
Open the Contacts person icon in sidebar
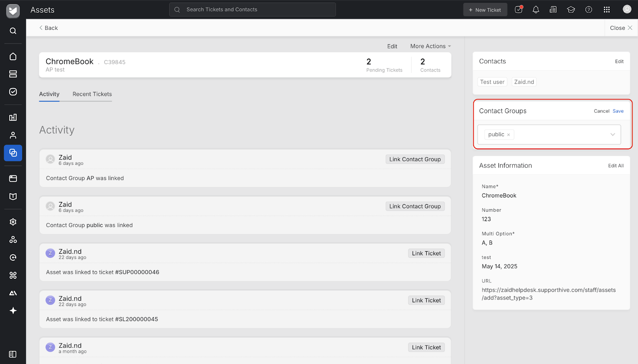pos(13,135)
